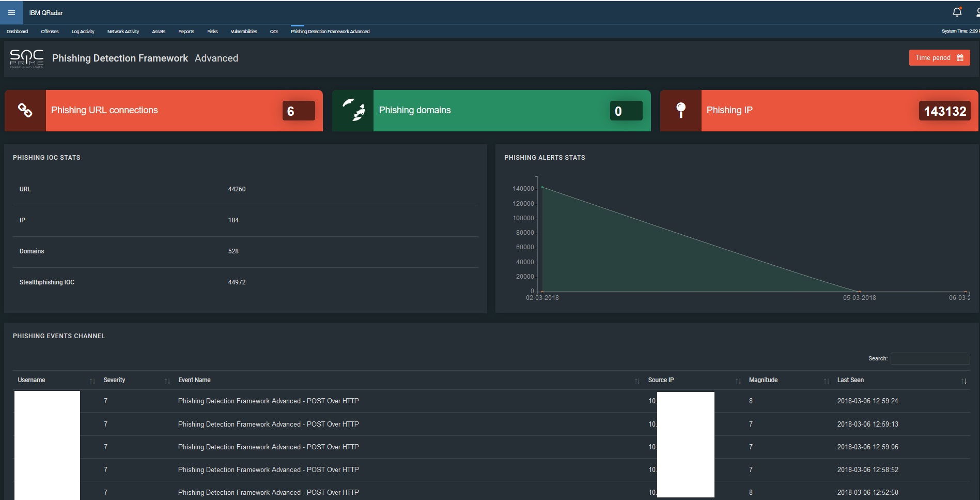Sort events by Severity column arrows
The image size is (980, 500).
point(167,381)
